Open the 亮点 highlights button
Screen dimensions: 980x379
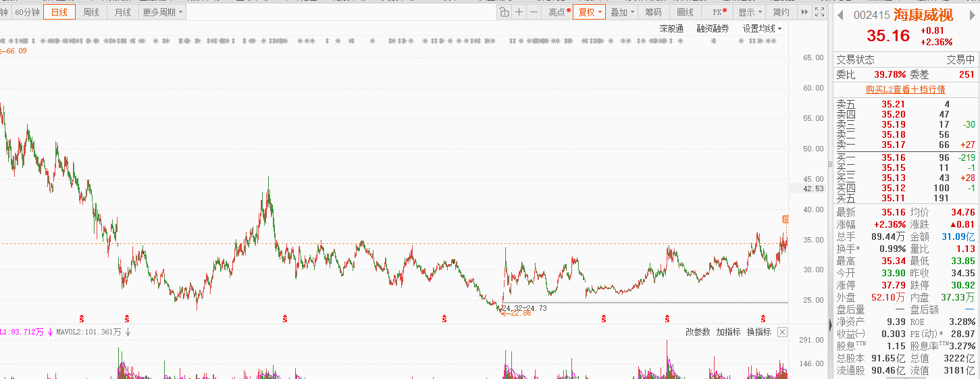pyautogui.click(x=559, y=12)
